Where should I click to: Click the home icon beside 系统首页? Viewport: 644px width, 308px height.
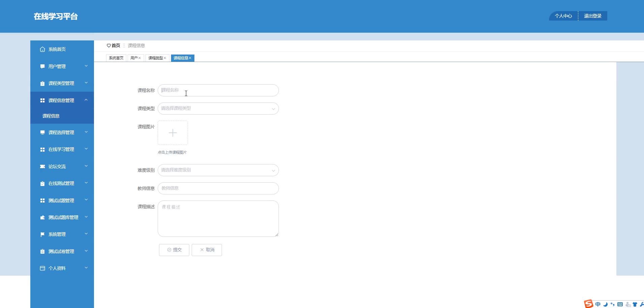(x=42, y=49)
